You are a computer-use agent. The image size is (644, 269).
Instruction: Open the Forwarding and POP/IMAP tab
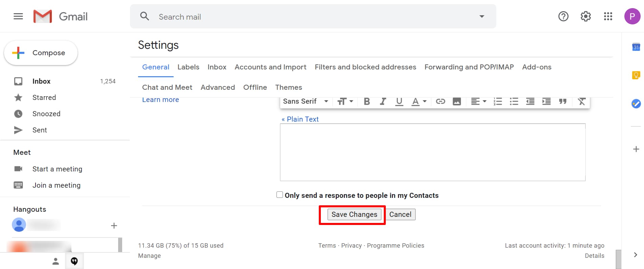(x=469, y=67)
